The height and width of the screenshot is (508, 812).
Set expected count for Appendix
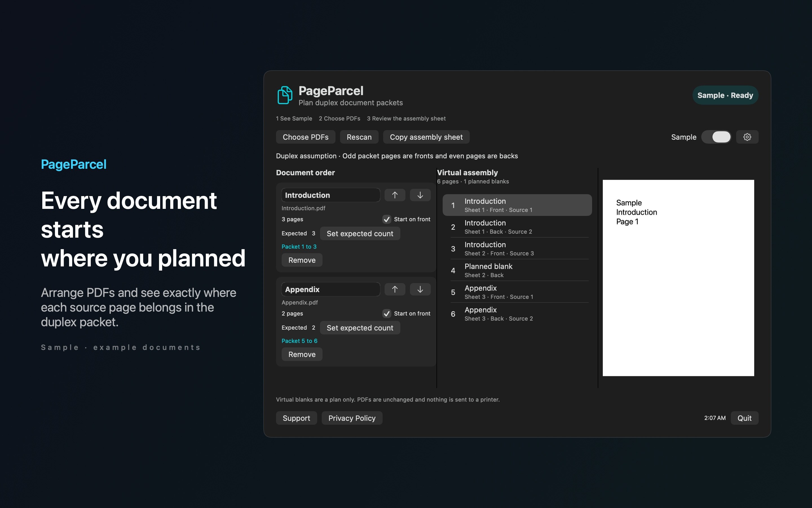coord(360,328)
